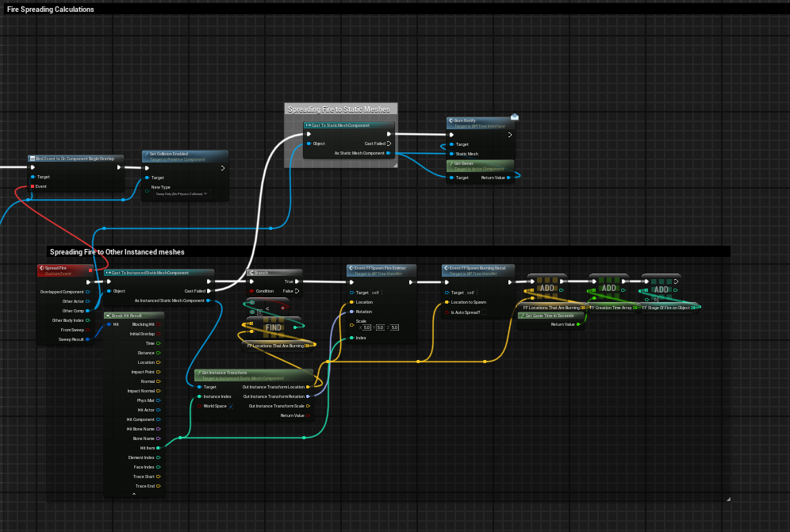Click the Cast Failed pin on Cast To StaticMeshComponent
The image size is (790, 532).
(388, 144)
